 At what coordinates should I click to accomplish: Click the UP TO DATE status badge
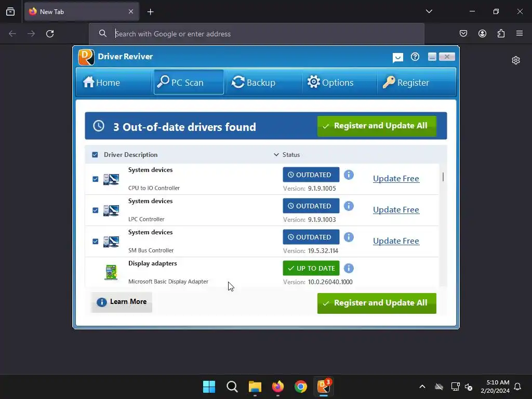tap(311, 269)
